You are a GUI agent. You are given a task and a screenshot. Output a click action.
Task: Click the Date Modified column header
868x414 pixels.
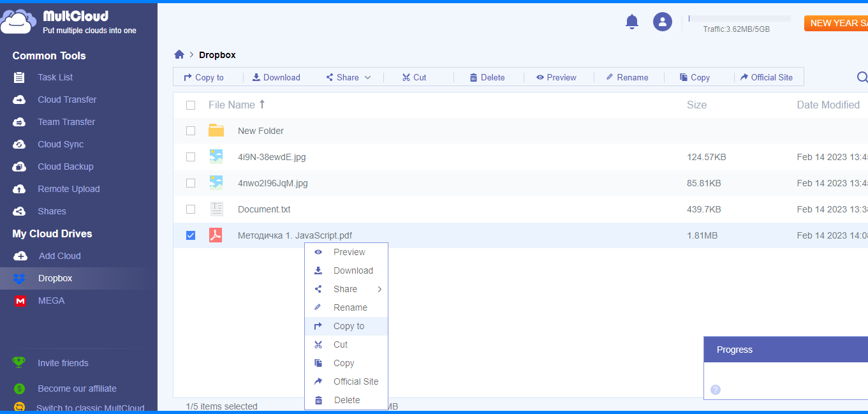pyautogui.click(x=828, y=105)
